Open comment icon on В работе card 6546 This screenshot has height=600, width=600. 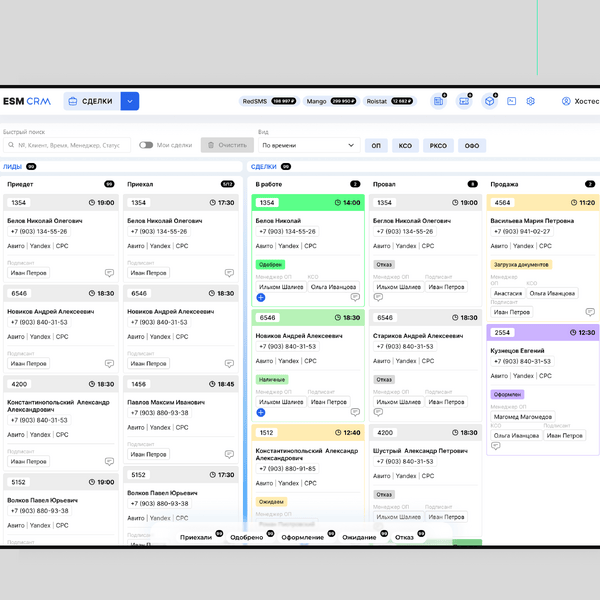click(x=355, y=412)
